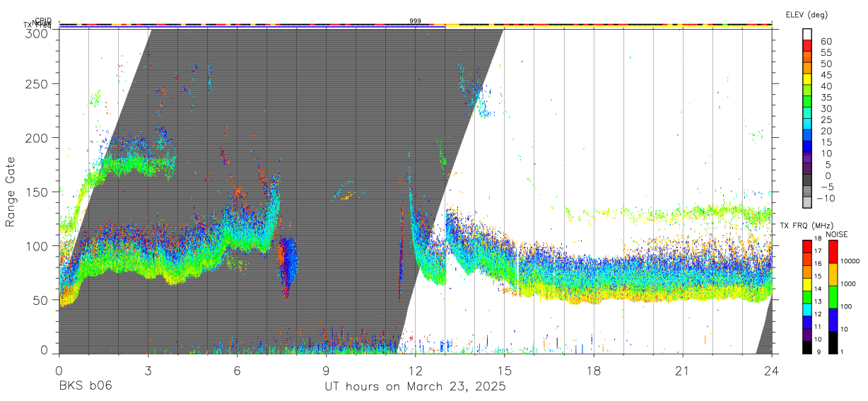The width and height of the screenshot is (868, 401).
Task: Click NOISE blue swatch between 10 and 100
Action: (833, 318)
